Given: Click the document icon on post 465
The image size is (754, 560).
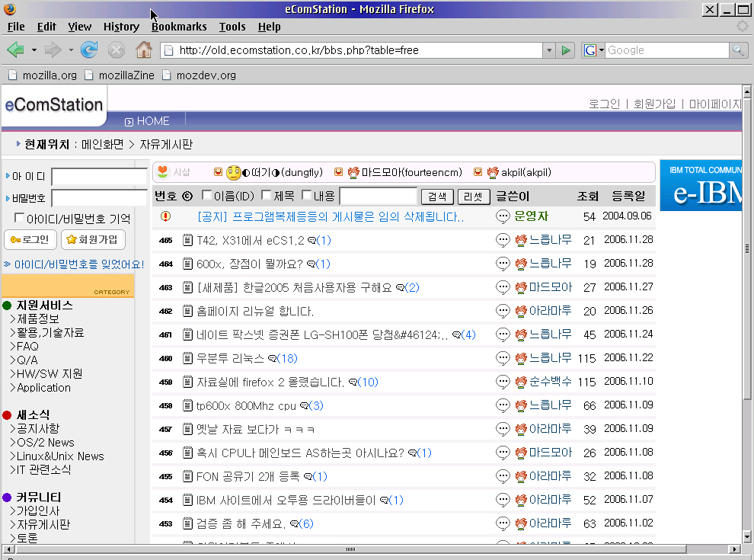Looking at the screenshot, I should pyautogui.click(x=188, y=239).
